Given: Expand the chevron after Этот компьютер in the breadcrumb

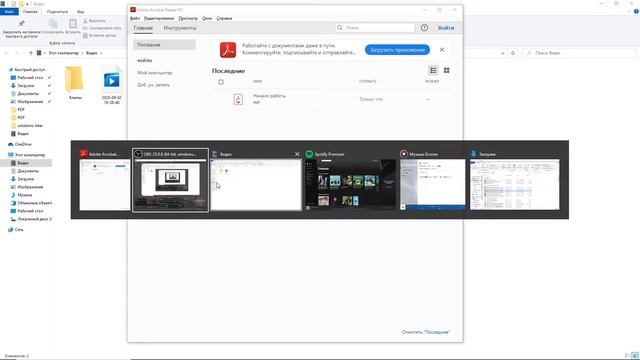Looking at the screenshot, I should point(82,53).
